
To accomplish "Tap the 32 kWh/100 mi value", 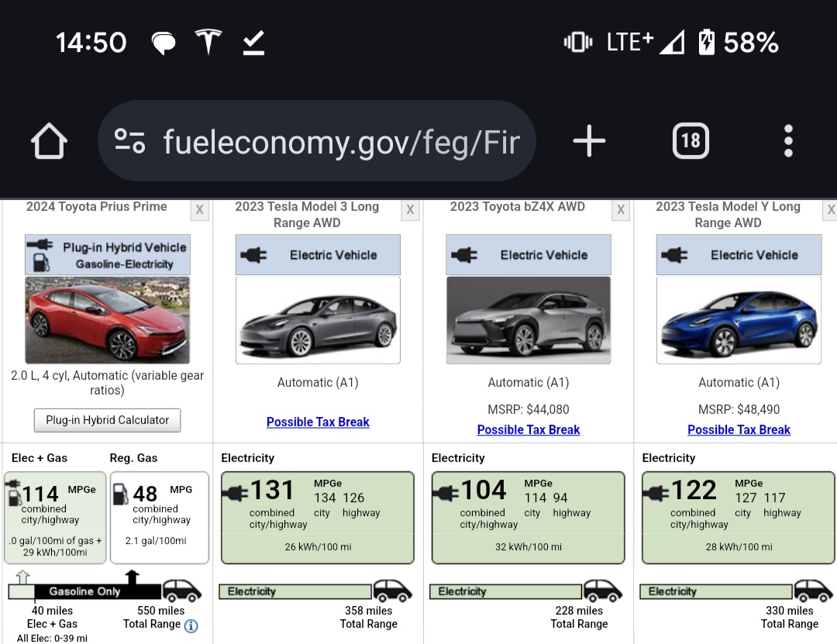I will (x=529, y=547).
